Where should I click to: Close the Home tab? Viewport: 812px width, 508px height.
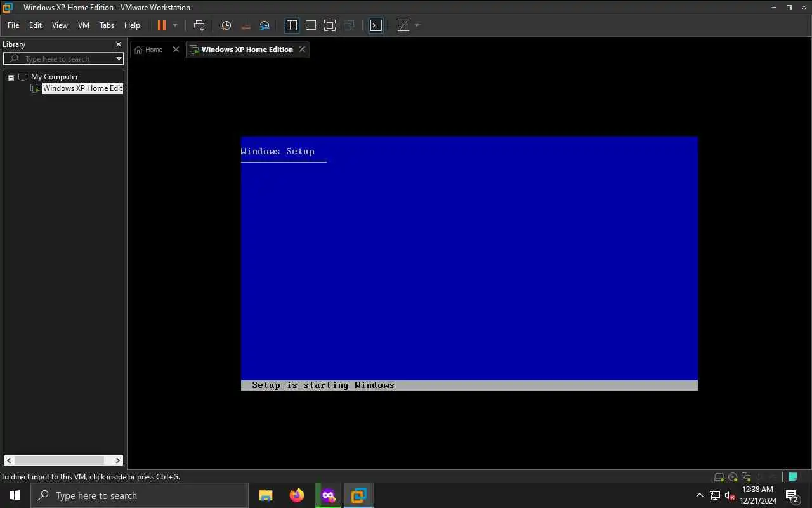pyautogui.click(x=176, y=50)
